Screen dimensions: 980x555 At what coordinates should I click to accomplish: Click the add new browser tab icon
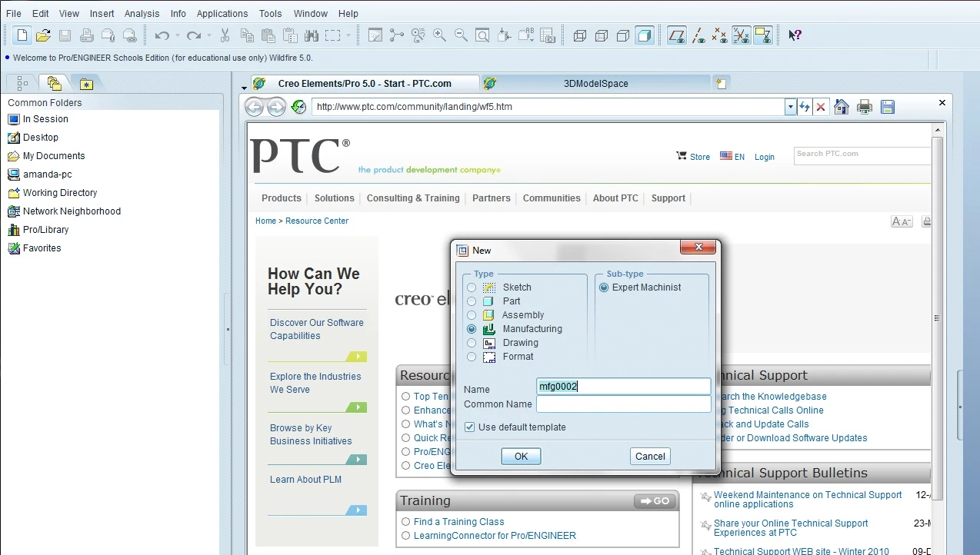[x=721, y=84]
